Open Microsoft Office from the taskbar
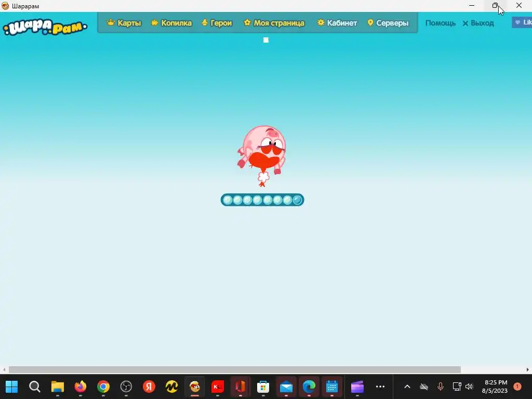This screenshot has width=532, height=399. [240, 387]
